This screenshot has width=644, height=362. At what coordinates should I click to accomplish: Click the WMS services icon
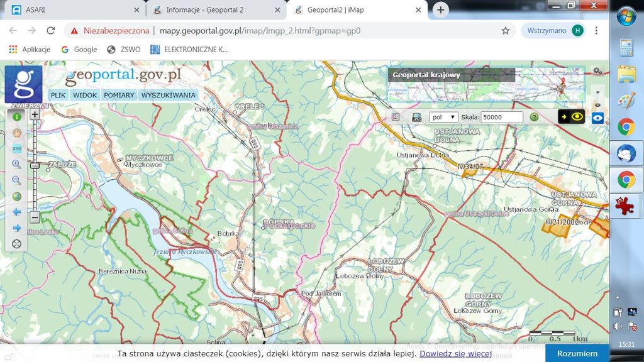pos(417,117)
